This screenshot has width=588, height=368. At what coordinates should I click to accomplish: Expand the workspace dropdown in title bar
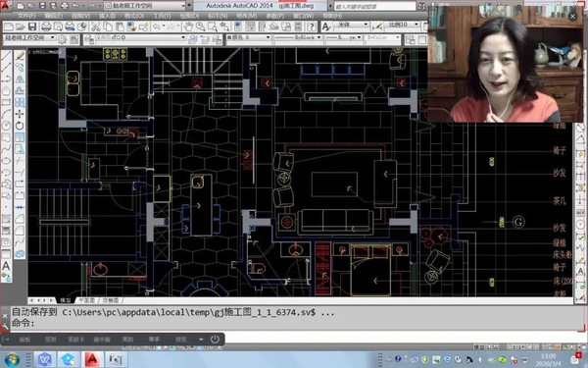[x=183, y=6]
